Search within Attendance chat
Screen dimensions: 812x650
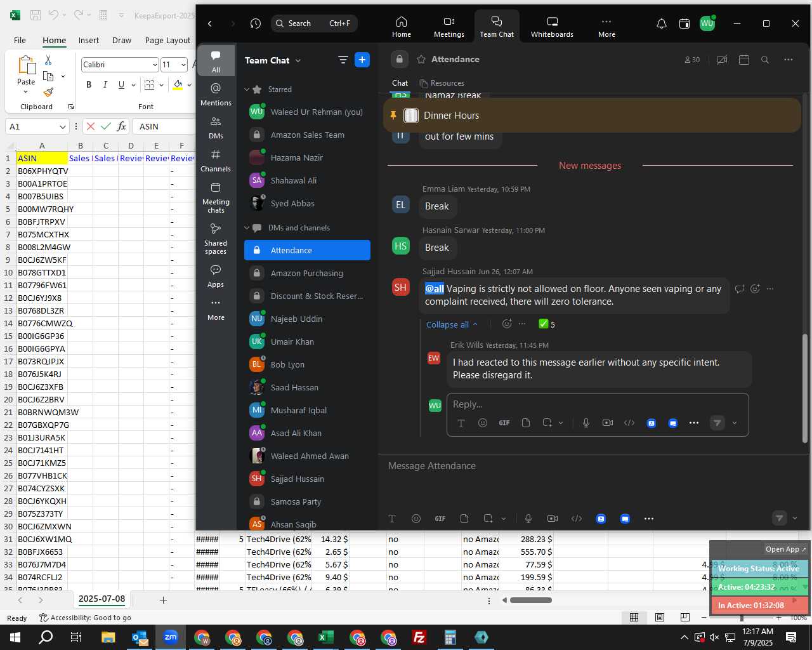point(765,60)
